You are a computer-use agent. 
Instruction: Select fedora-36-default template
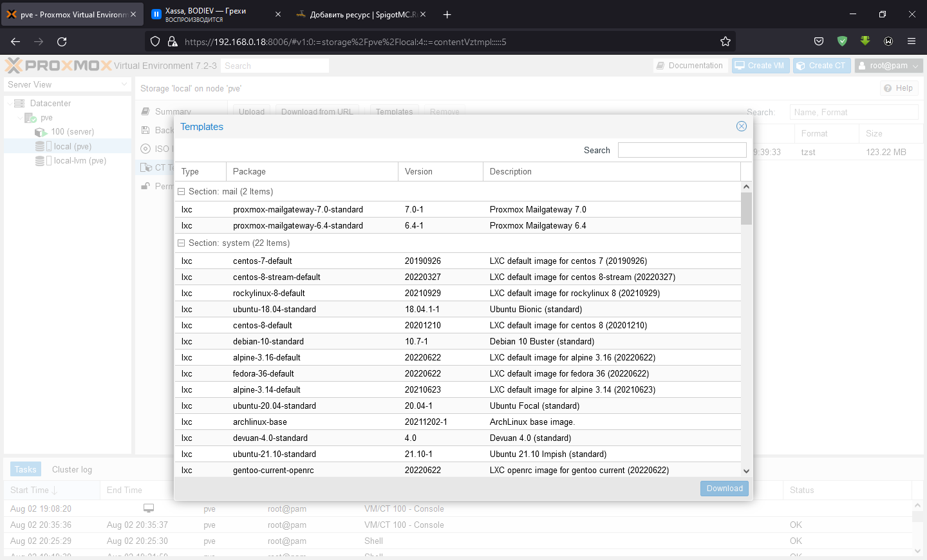coord(458,373)
